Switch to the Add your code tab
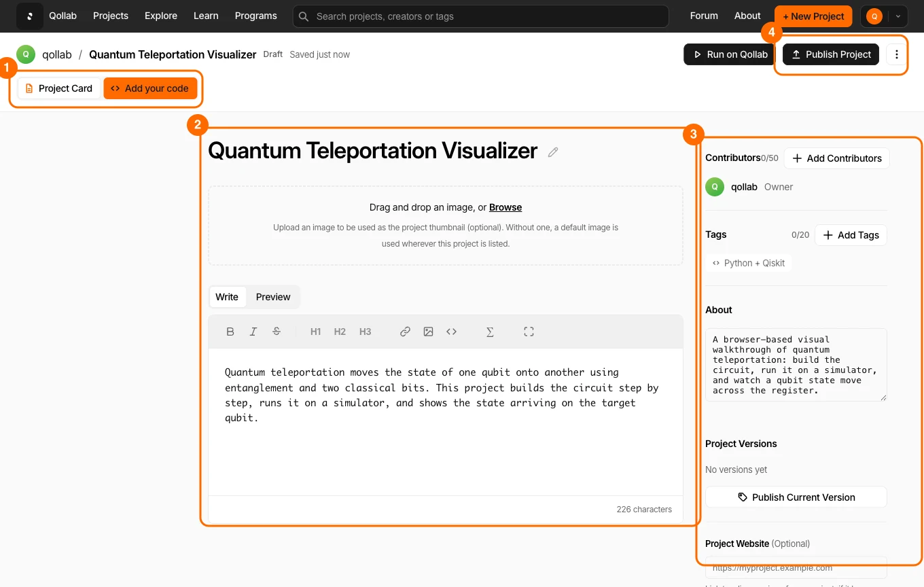924x587 pixels. click(150, 88)
